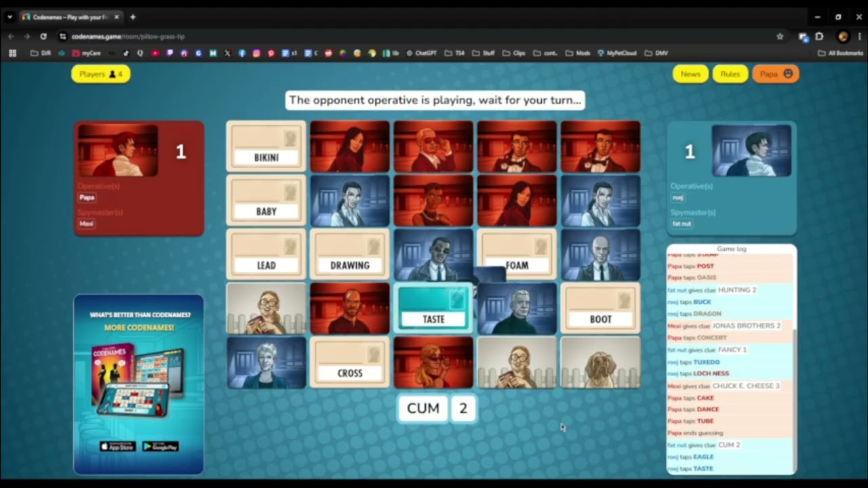Open the News button
The width and height of the screenshot is (868, 488).
tap(690, 74)
